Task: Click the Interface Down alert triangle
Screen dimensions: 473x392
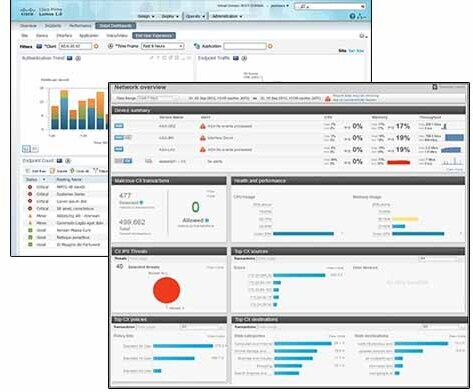Action: (x=203, y=138)
